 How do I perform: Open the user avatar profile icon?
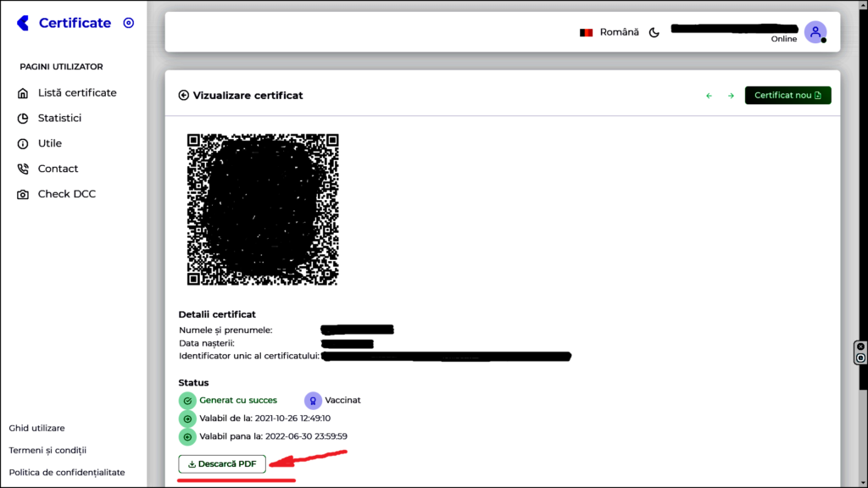(x=815, y=30)
